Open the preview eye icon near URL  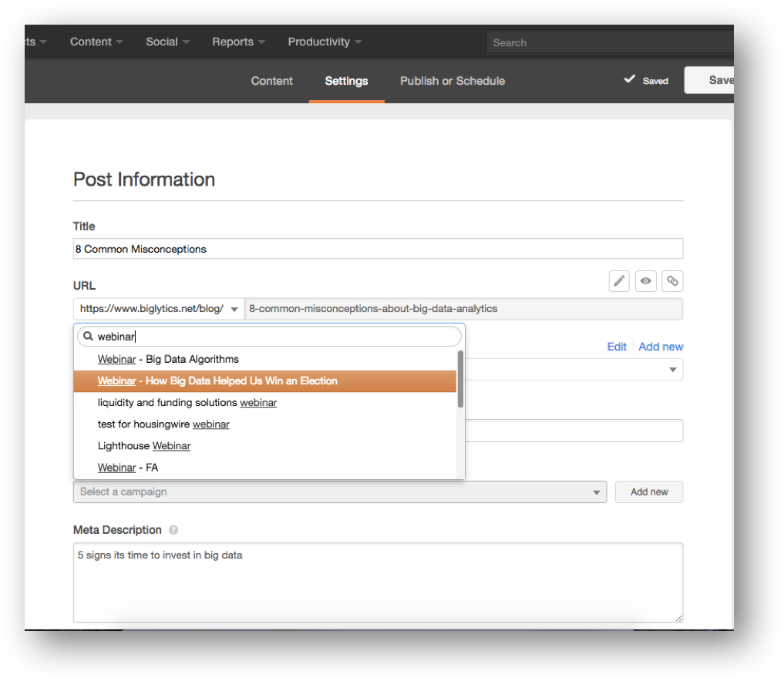(x=645, y=281)
